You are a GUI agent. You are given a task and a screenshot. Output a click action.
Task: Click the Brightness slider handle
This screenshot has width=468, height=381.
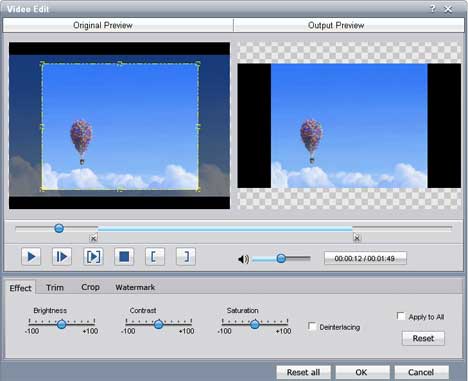pyautogui.click(x=61, y=324)
